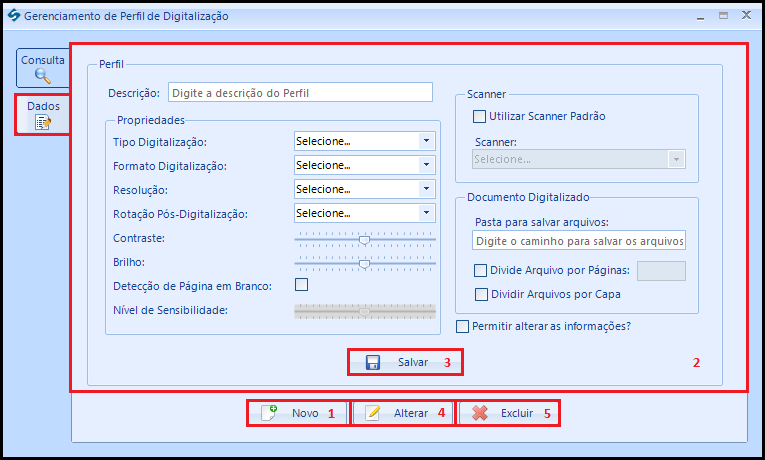Click the Contraste slider handle
This screenshot has width=765, height=460.
[364, 240]
